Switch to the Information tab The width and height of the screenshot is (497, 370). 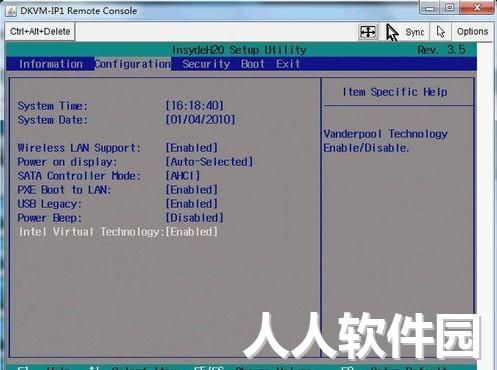(51, 64)
